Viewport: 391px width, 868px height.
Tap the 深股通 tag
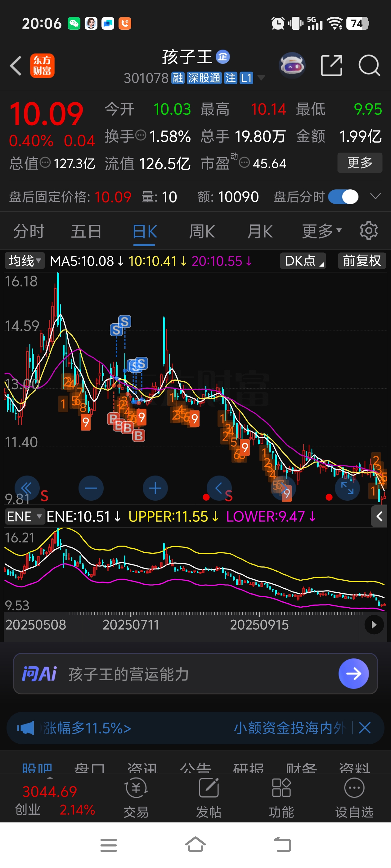pos(204,78)
